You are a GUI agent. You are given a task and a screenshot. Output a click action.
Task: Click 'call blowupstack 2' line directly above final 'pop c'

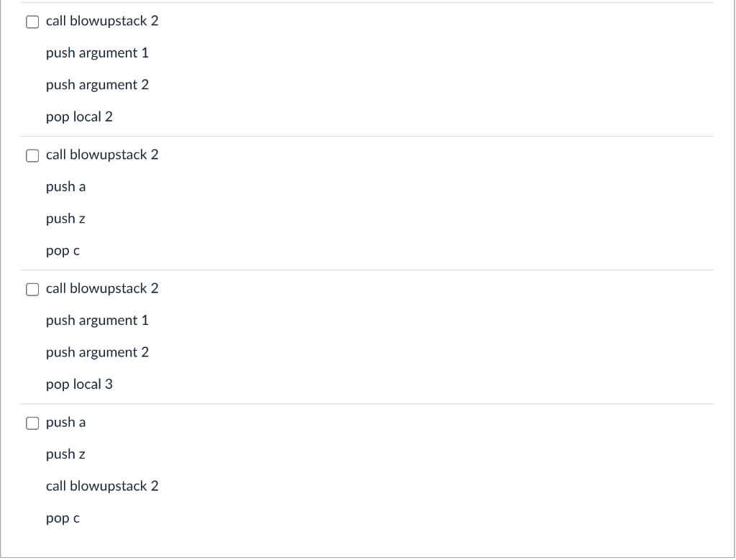click(x=102, y=486)
